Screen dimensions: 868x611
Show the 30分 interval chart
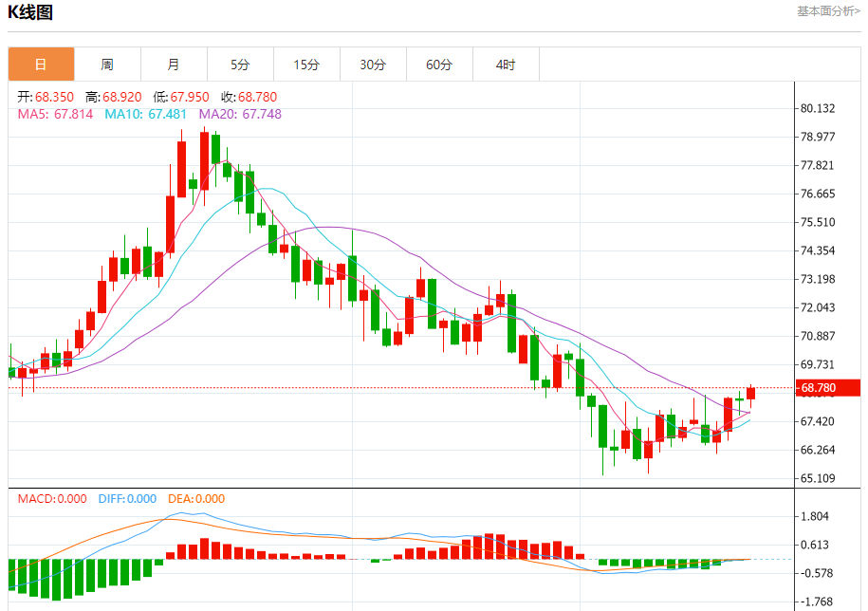(373, 65)
